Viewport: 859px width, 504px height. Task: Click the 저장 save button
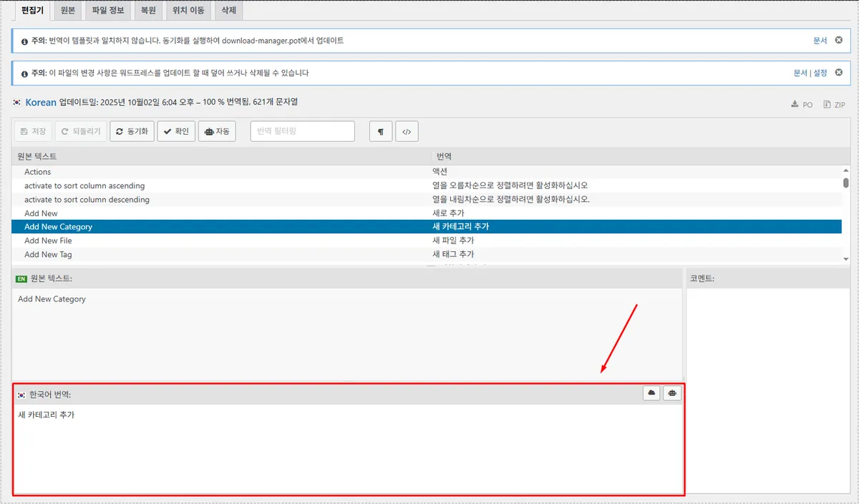[x=33, y=131]
